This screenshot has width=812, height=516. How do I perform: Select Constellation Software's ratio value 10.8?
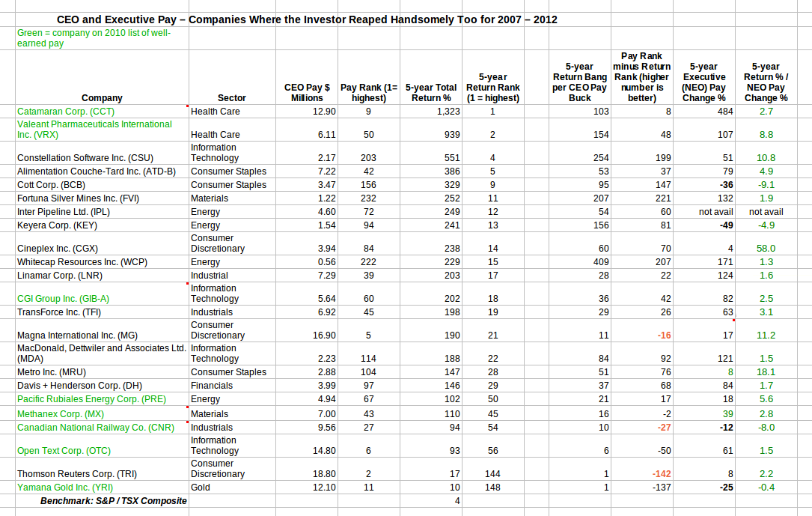coord(766,158)
